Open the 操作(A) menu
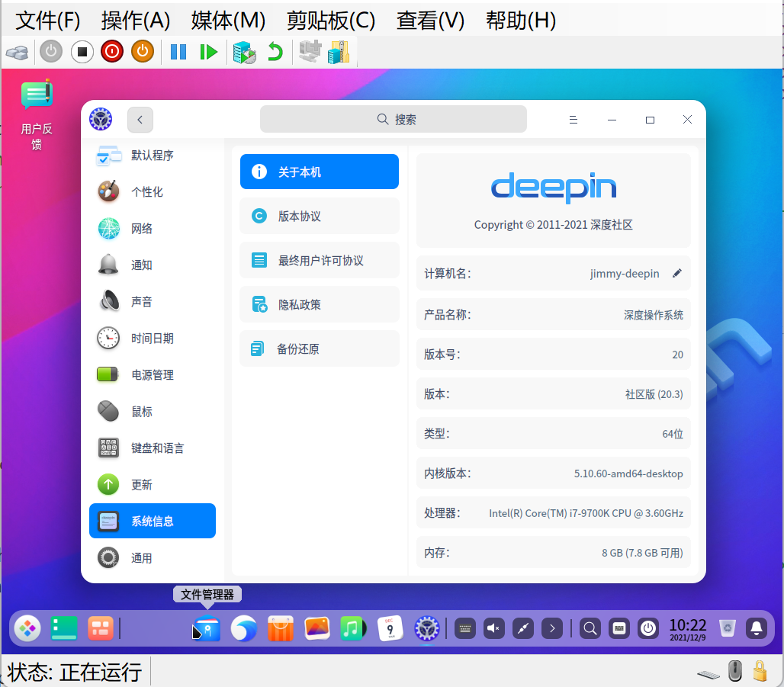Screen dimensions: 784x687 [x=136, y=21]
